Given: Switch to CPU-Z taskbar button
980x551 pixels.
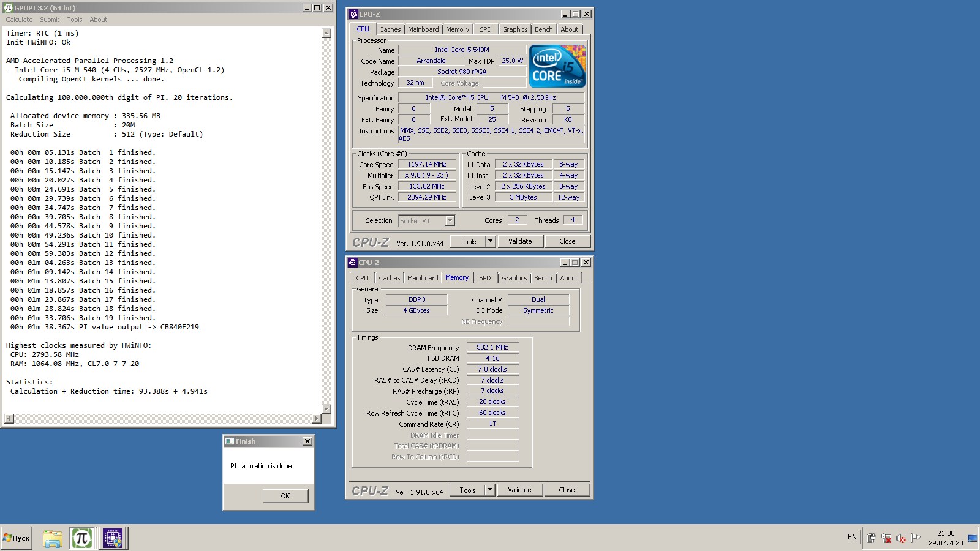Looking at the screenshot, I should tap(112, 538).
